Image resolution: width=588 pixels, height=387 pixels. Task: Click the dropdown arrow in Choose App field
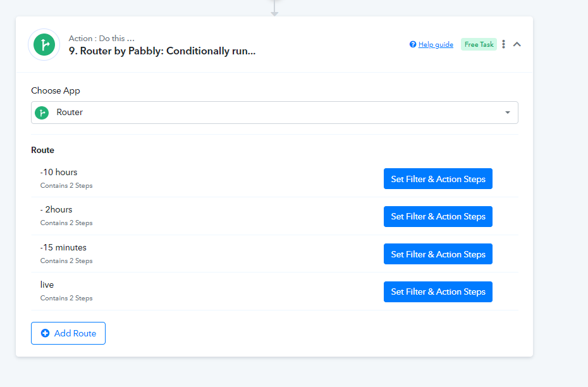coord(507,113)
